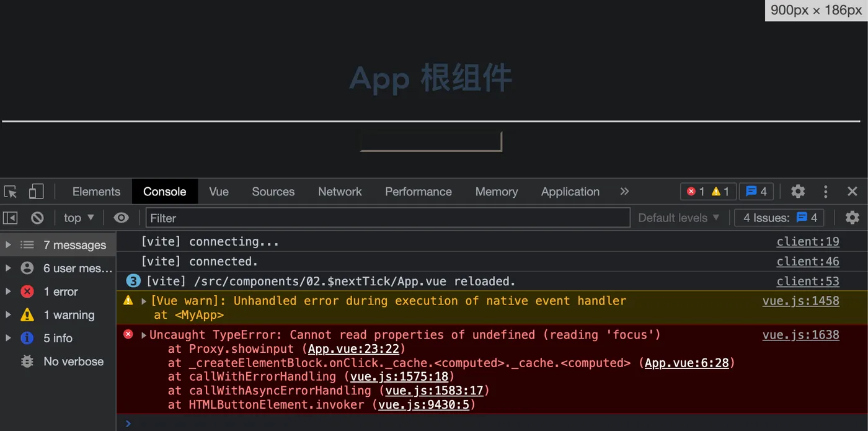This screenshot has height=431, width=868.
Task: Open the App.vue:6:28 stack trace link
Action: 687,363
